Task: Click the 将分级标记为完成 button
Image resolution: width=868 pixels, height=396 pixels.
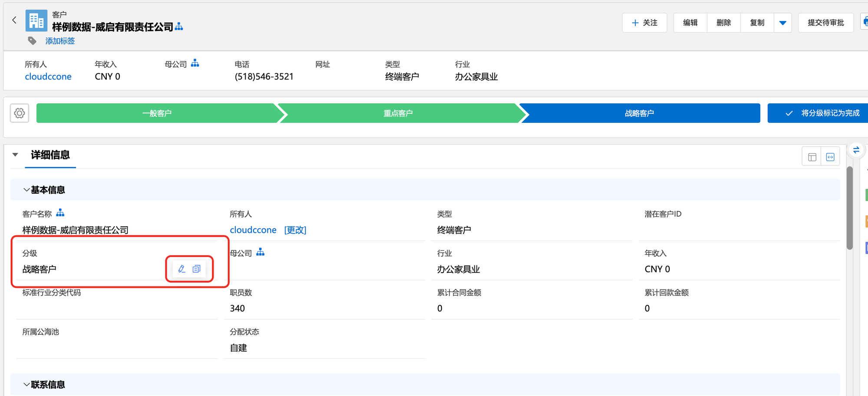Action: [822, 113]
